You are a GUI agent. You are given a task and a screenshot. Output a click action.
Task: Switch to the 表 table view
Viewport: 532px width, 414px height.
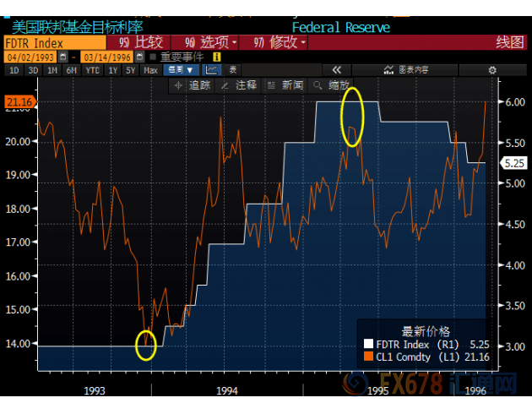(x=233, y=70)
